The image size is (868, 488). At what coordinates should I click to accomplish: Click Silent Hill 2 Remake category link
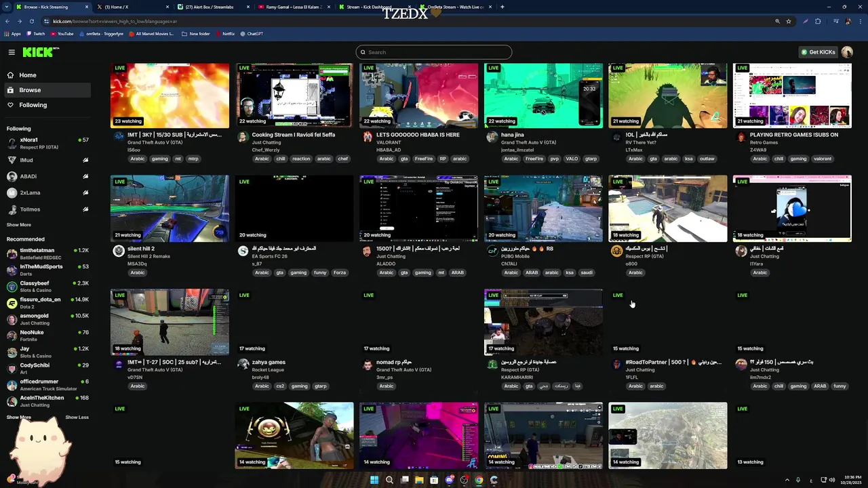151,256
